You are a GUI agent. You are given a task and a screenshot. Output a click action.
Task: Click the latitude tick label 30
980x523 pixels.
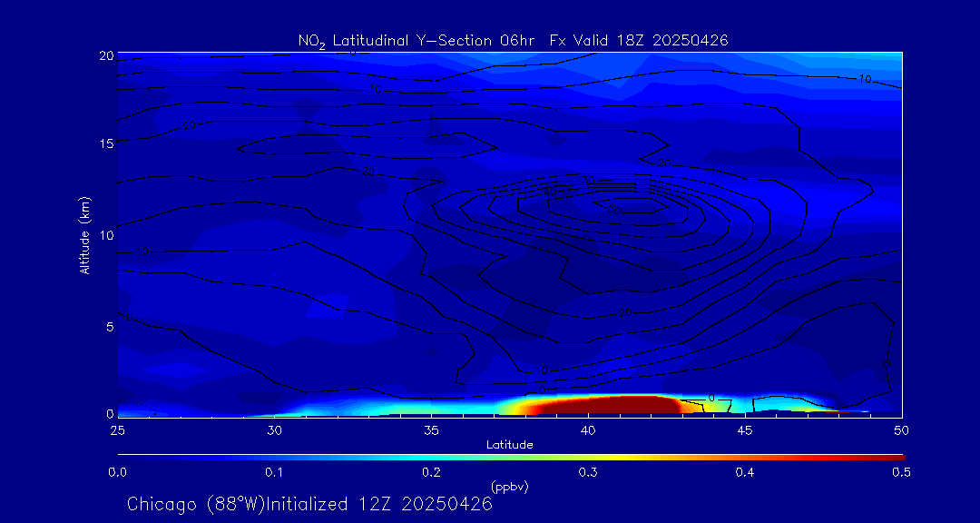coord(274,429)
